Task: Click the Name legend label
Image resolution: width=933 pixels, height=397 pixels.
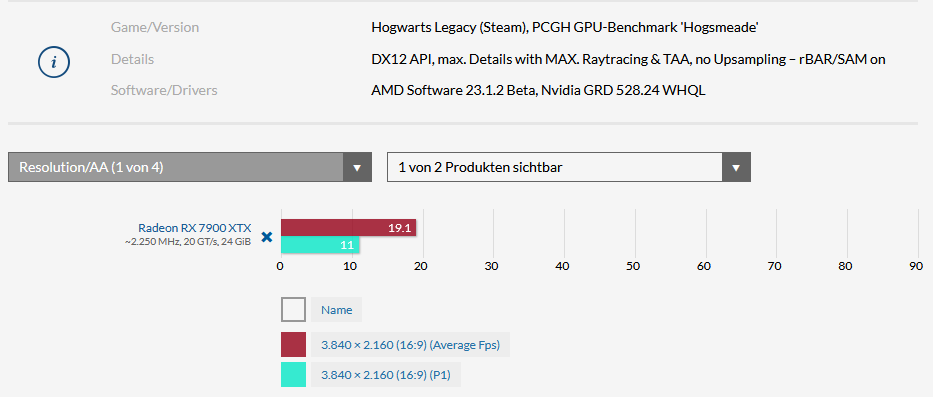Action: point(336,310)
